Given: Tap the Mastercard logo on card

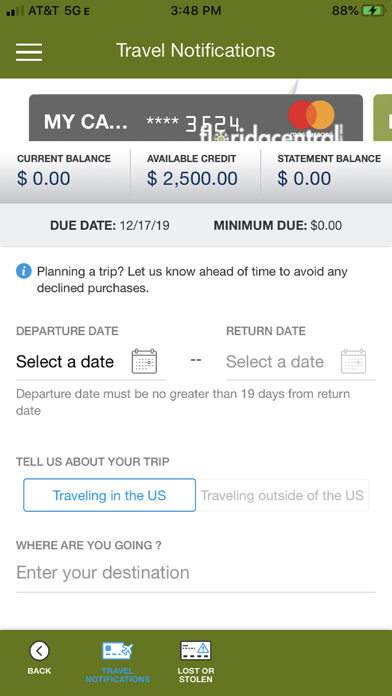Looking at the screenshot, I should [311, 115].
